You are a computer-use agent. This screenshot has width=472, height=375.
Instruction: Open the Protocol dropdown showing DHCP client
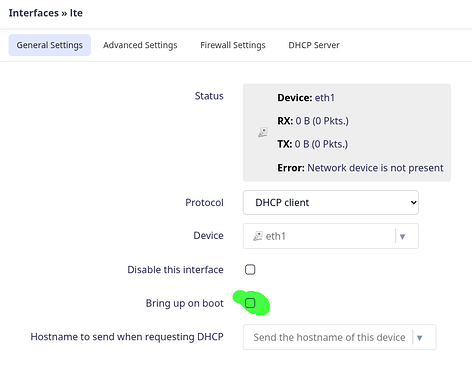(x=331, y=202)
